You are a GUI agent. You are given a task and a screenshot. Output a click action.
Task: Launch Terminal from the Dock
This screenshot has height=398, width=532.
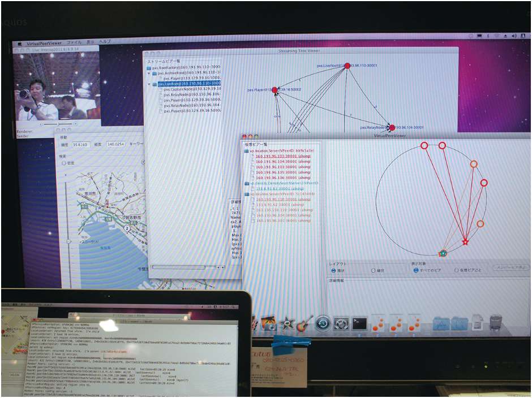[359, 324]
